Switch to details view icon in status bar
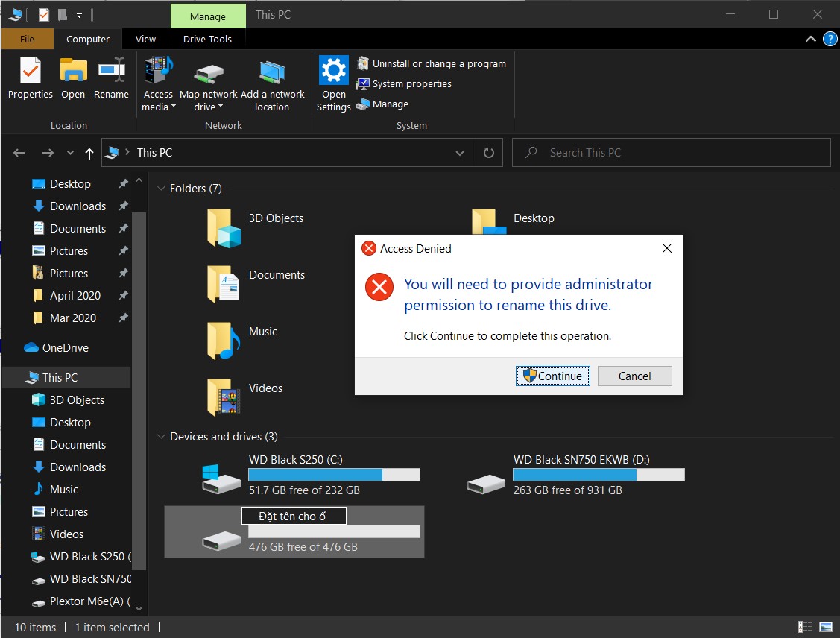The image size is (840, 638). click(x=804, y=627)
